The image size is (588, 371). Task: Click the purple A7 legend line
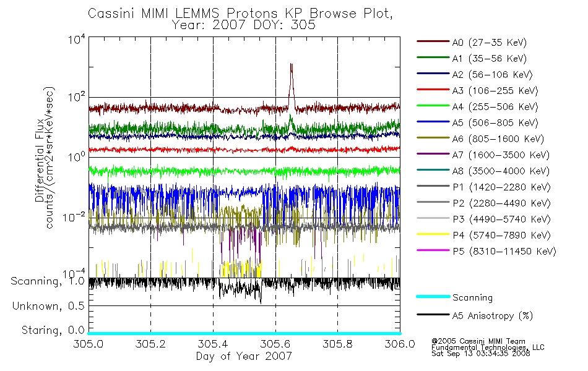pyautogui.click(x=433, y=153)
